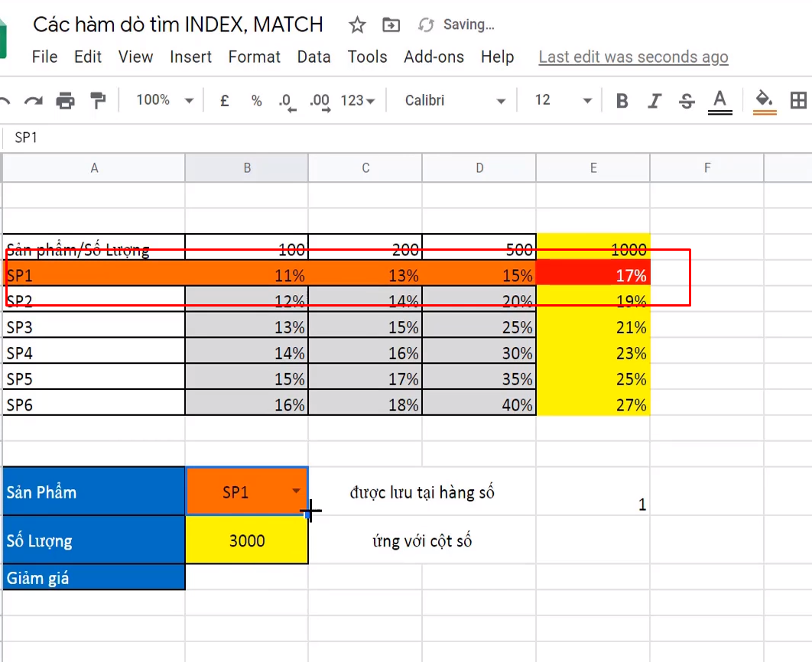
Task: Click the red cell showing 17%
Action: tap(593, 273)
